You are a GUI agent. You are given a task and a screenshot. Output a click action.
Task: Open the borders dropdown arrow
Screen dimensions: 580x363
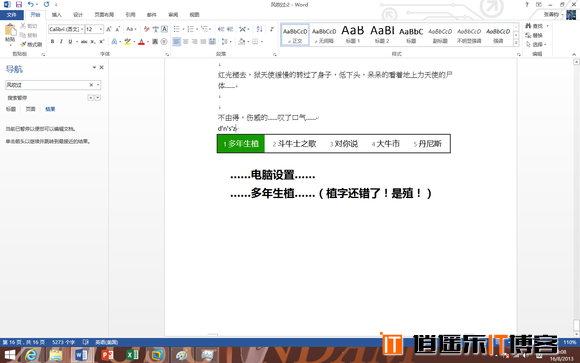[x=262, y=41]
